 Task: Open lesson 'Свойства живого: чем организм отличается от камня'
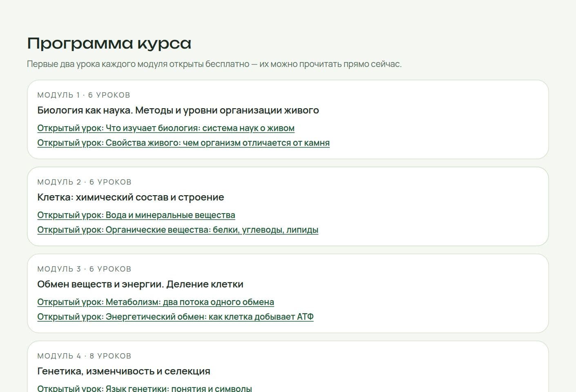pos(183,143)
